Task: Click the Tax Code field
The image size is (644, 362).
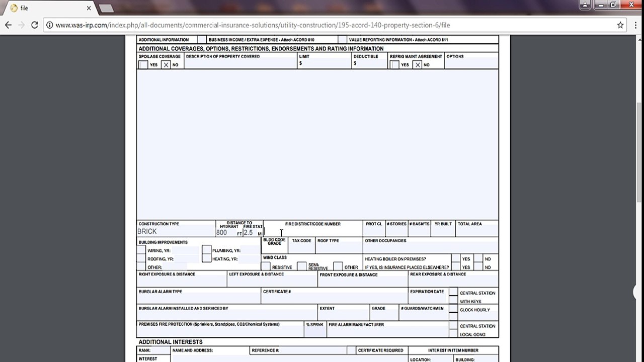Action: click(302, 248)
